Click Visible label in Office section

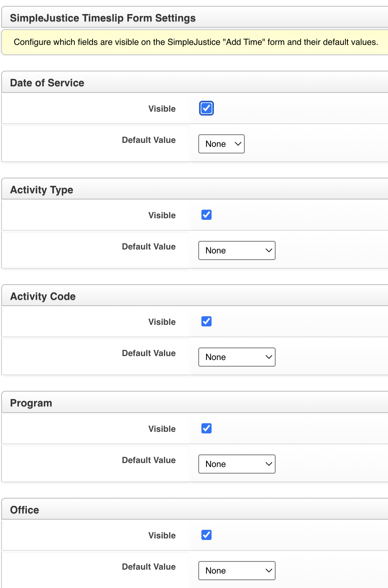tap(162, 535)
